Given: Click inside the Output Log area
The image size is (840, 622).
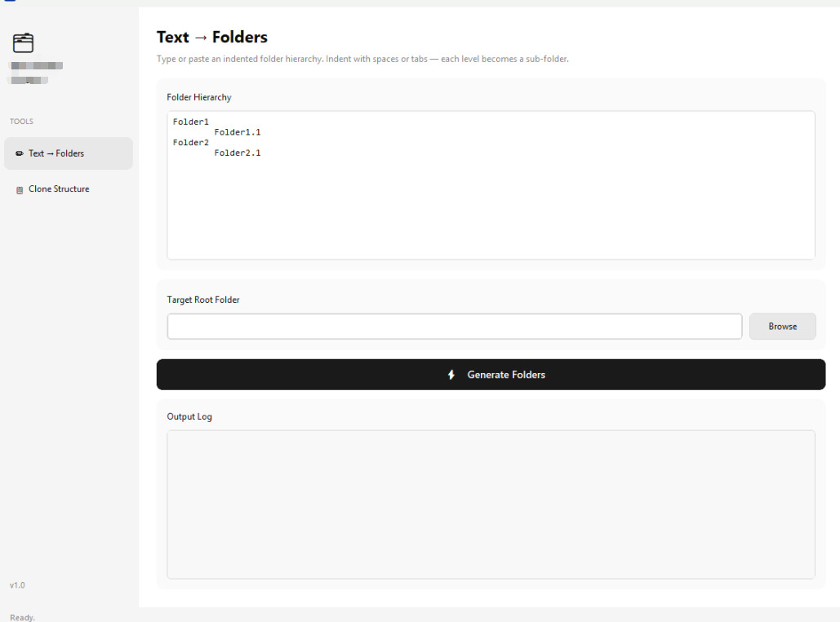Looking at the screenshot, I should 491,504.
